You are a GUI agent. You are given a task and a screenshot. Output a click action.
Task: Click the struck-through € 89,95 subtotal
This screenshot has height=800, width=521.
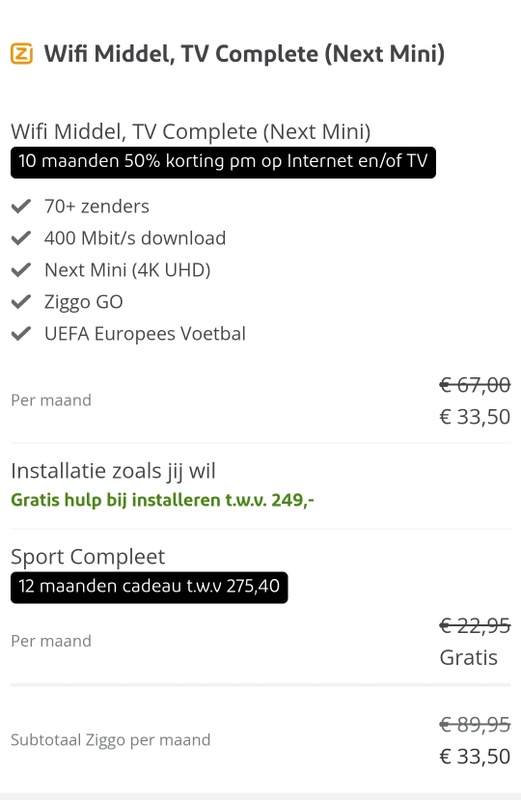click(475, 724)
